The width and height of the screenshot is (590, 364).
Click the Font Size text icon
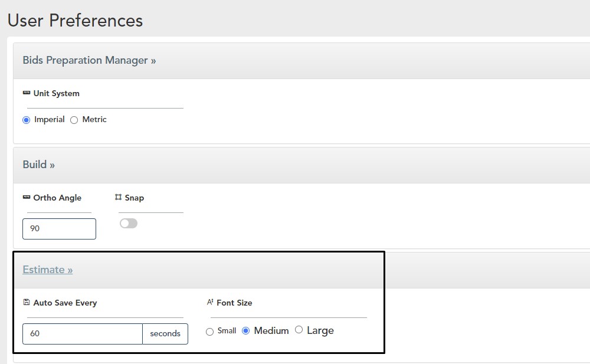[209, 303]
